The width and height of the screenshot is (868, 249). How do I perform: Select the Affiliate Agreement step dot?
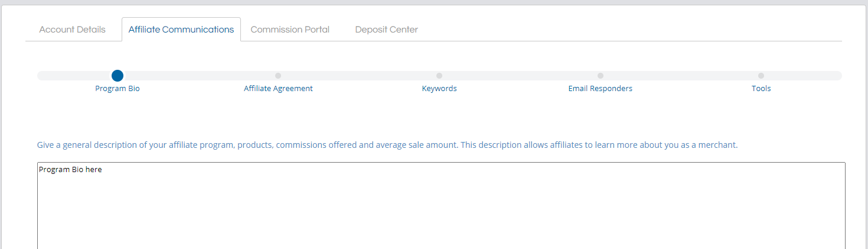[x=278, y=76]
